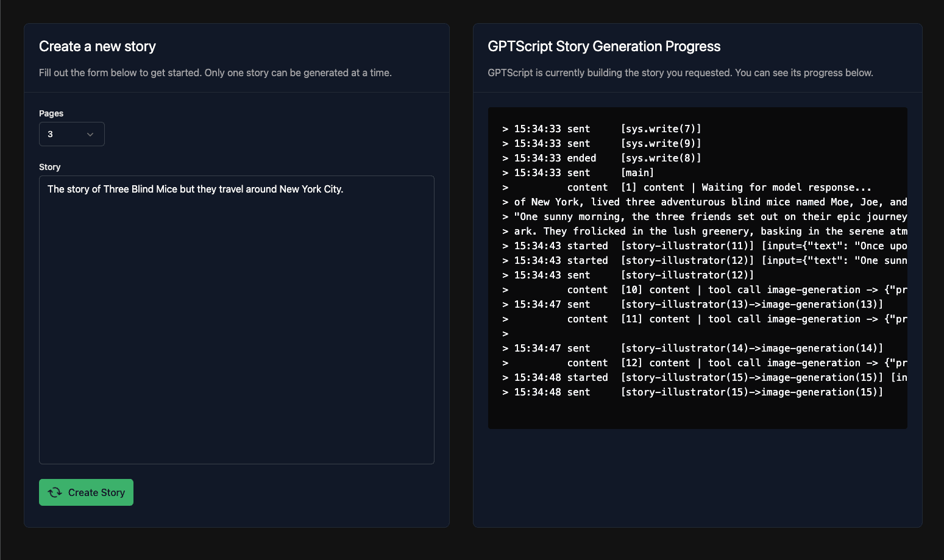Click the 'Story' field label
This screenshot has width=944, height=560.
(x=50, y=167)
